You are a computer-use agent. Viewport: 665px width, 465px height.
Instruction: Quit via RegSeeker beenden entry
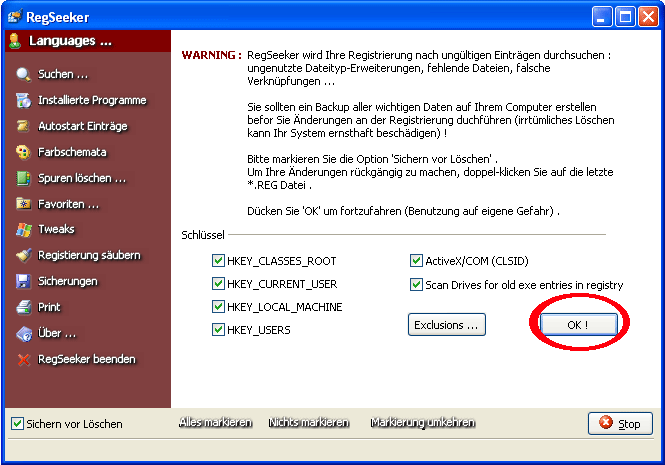(x=87, y=359)
